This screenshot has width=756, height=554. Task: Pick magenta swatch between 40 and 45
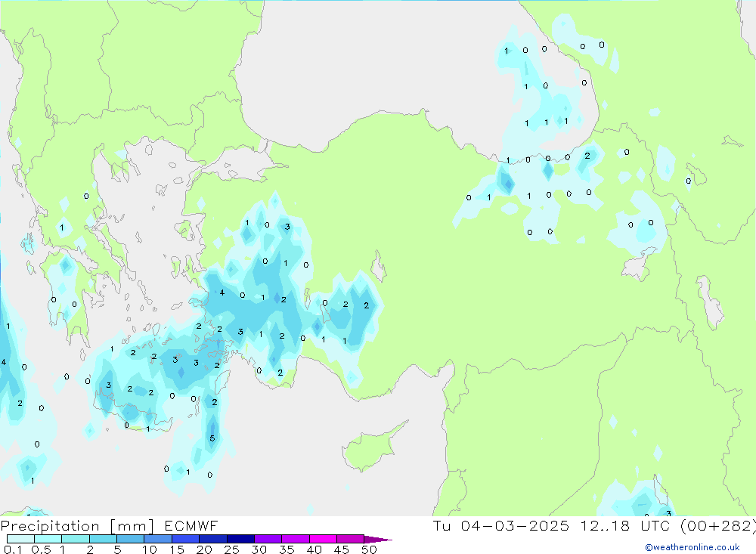coord(323,539)
